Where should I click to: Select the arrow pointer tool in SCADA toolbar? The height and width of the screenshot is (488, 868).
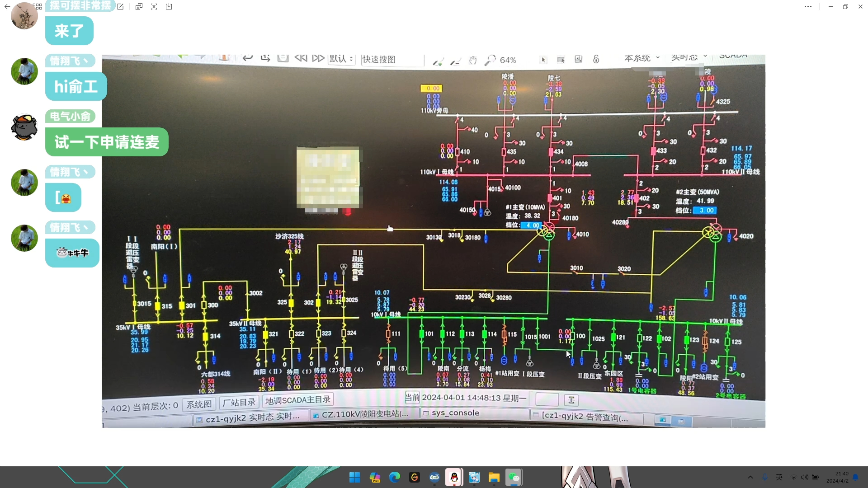click(x=543, y=60)
